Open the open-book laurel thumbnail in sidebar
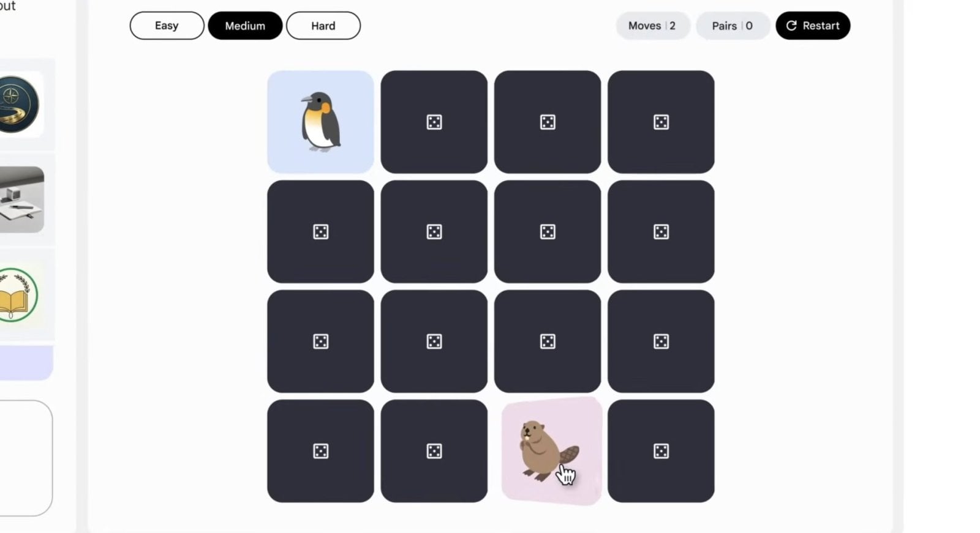The height and width of the screenshot is (533, 980). click(19, 295)
